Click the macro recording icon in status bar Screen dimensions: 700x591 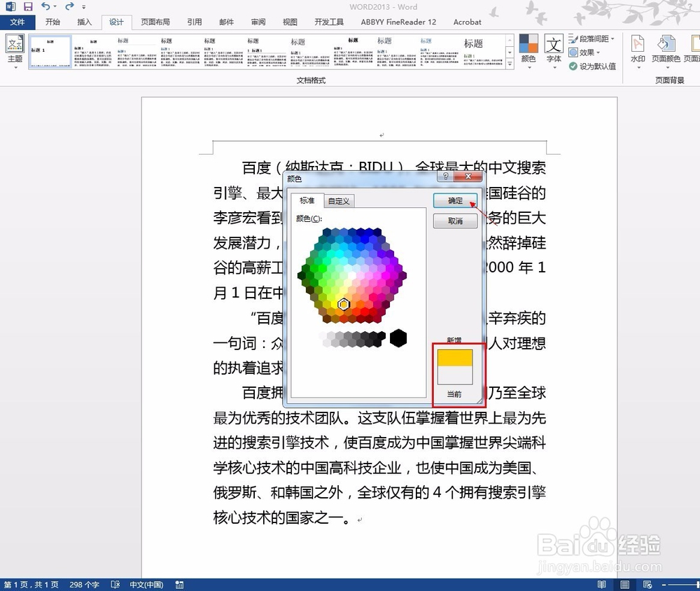(179, 585)
